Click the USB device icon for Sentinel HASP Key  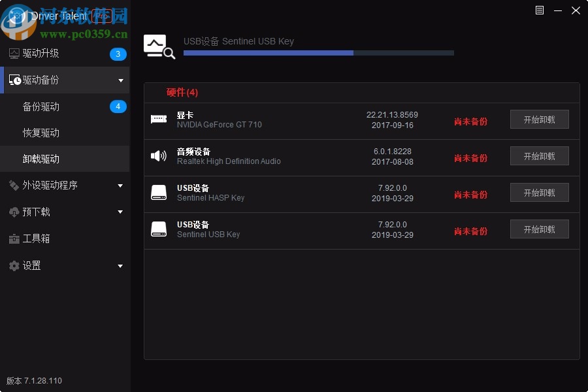point(158,192)
